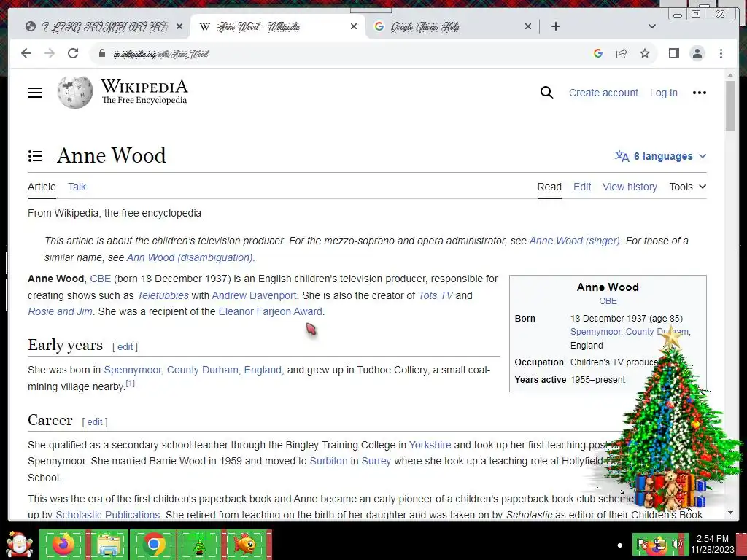Open Spennymoor link in infobox
This screenshot has height=560, width=747.
coord(595,332)
